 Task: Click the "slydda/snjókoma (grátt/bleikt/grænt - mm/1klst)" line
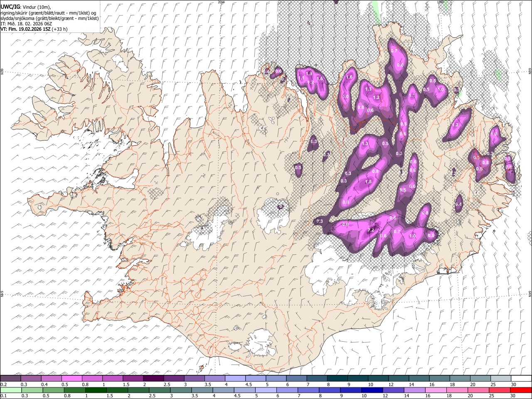(49, 18)
